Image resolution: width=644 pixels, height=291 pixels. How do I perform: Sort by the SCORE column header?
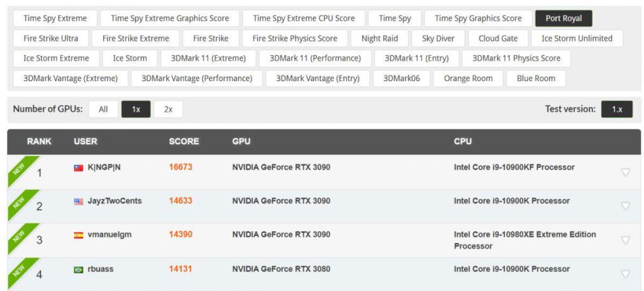[184, 141]
